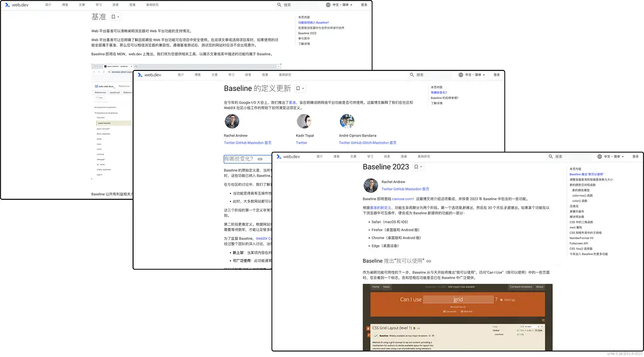
Task: Jump to 参与其中 in the 基准 window contents
Action: 304,39
